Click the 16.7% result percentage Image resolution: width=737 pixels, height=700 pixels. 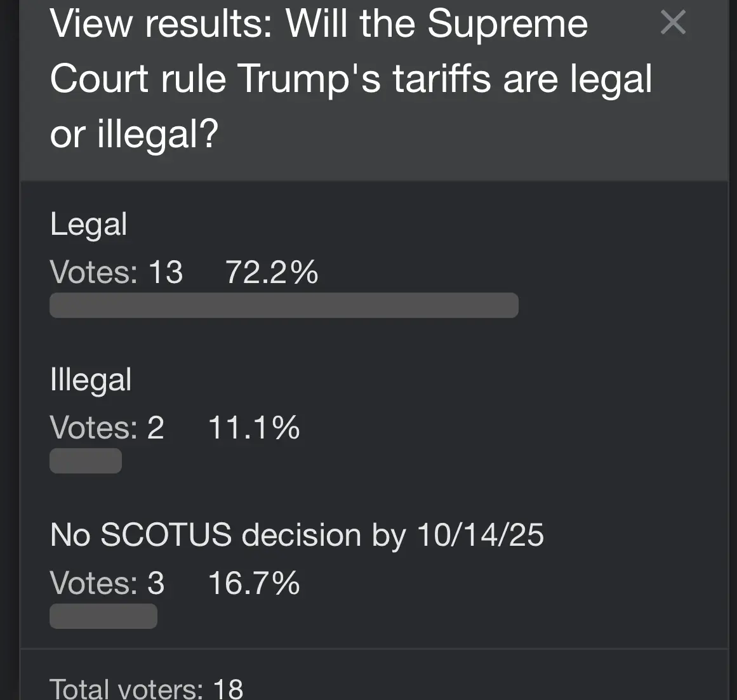coord(254,583)
